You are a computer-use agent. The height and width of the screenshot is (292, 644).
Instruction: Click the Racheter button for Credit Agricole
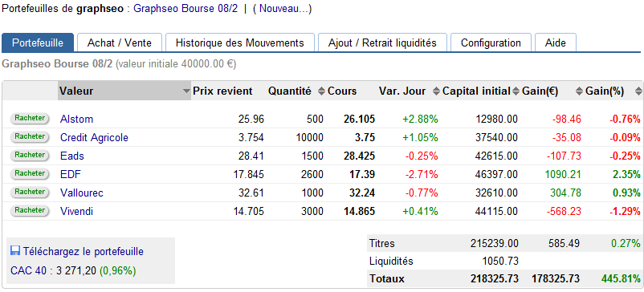tap(30, 137)
